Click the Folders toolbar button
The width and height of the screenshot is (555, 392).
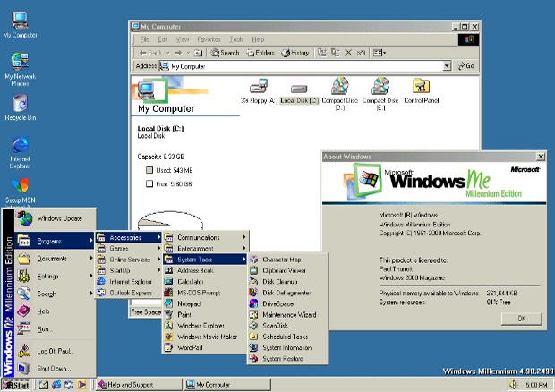tap(260, 53)
